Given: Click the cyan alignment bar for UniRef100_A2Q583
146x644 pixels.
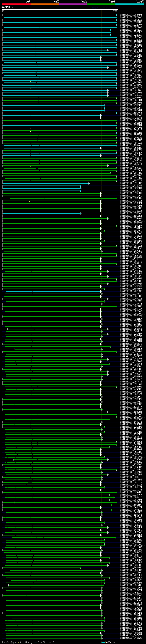Looking at the screenshot, I should [x=42, y=186].
